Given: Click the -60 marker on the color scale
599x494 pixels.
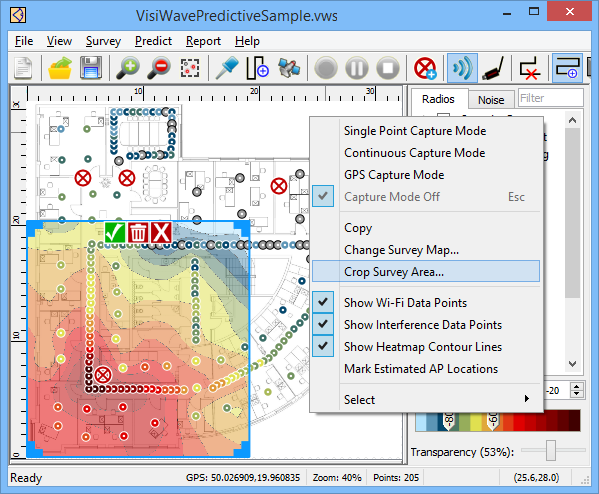Looking at the screenshot, I should point(493,420).
